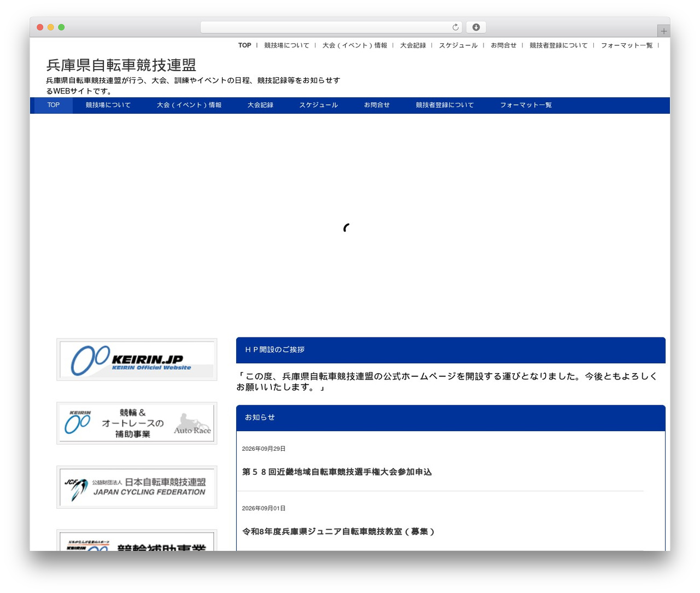Click TOP link in top header links
This screenshot has height=593, width=700.
tap(244, 45)
